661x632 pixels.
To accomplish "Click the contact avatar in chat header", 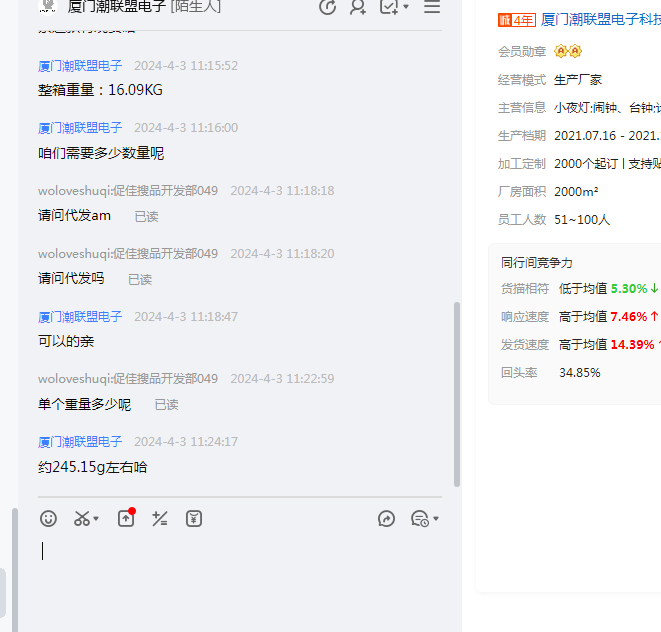I will 47,6.
